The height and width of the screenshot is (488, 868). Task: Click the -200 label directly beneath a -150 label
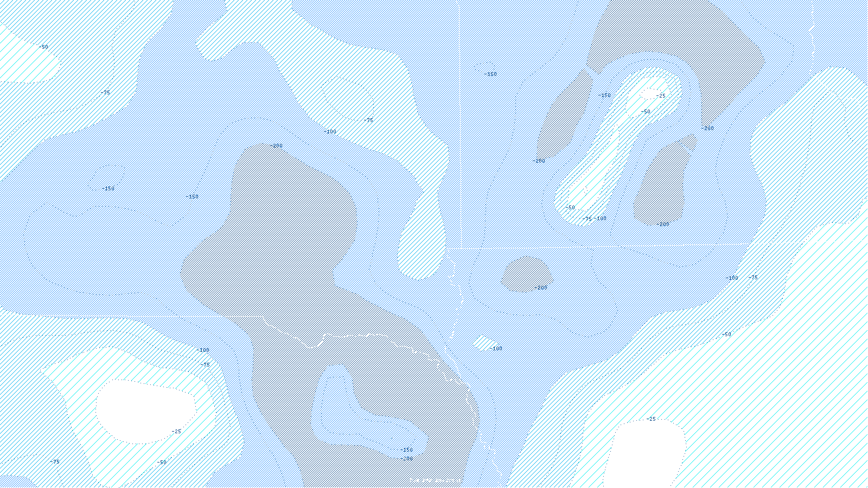406,459
